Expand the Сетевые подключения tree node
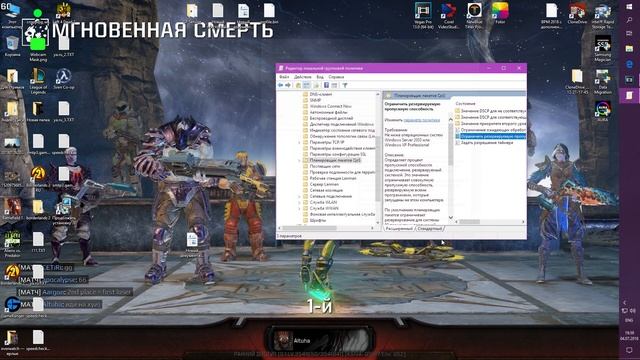Viewport: 640px width, 360px height. point(300,196)
